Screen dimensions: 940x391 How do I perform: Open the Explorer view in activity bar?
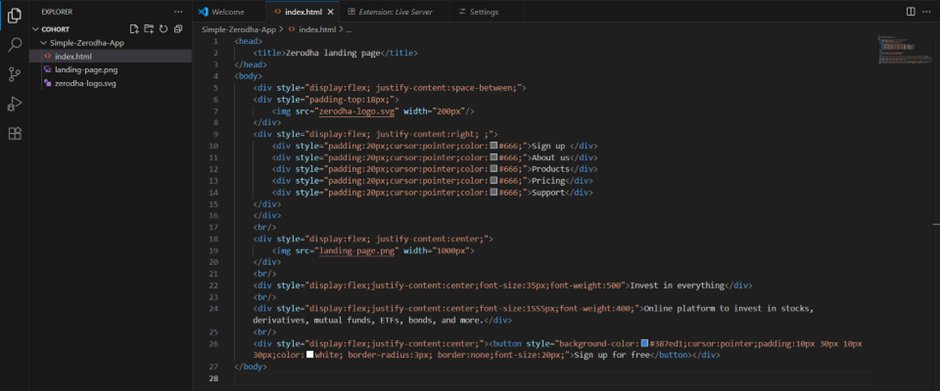pyautogui.click(x=14, y=16)
